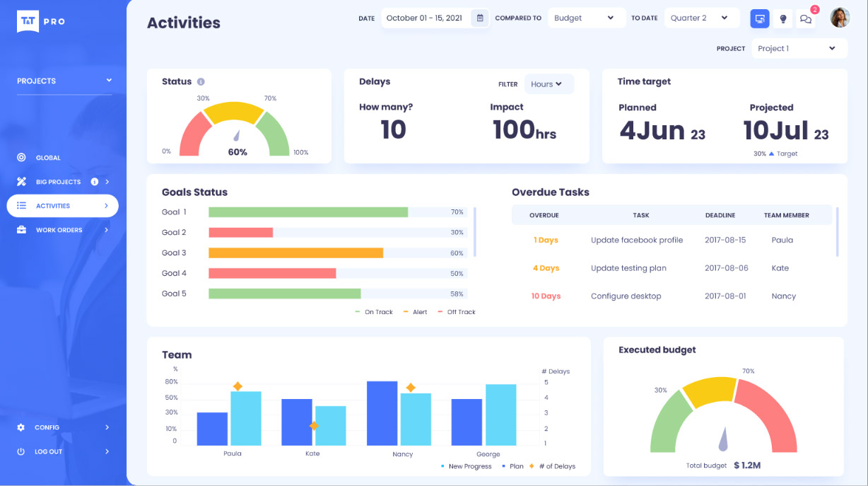Viewport: 868px width, 486px height.
Task: Click the Log Out power icon
Action: coord(21,451)
